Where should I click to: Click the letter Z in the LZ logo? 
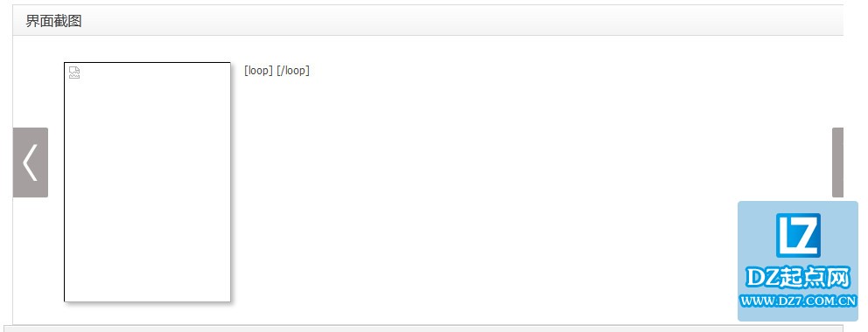pyautogui.click(x=807, y=235)
